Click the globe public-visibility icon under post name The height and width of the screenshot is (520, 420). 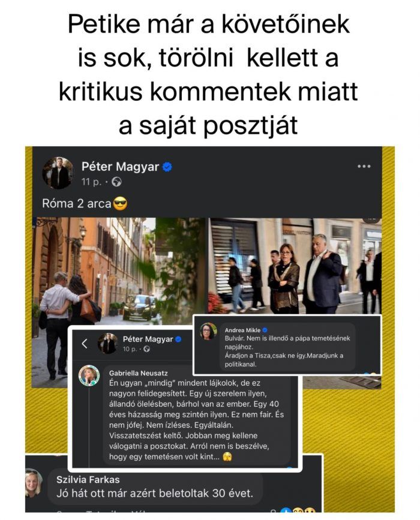point(116,182)
